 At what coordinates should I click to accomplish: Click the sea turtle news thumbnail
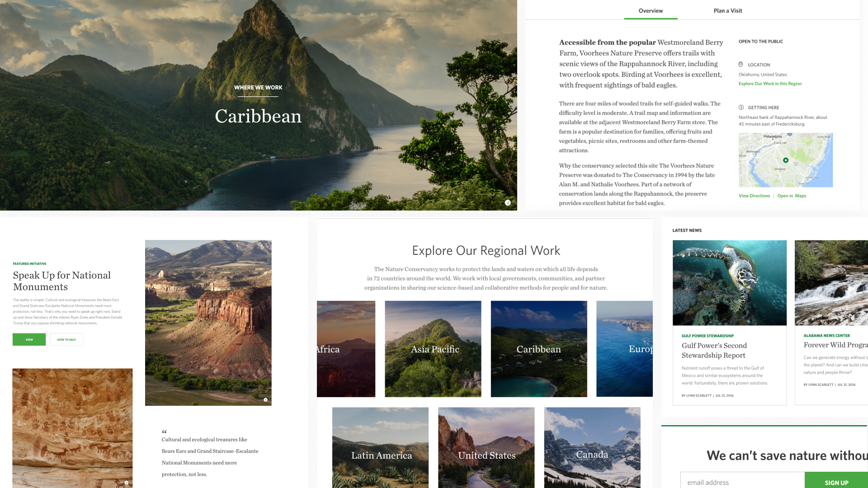729,282
